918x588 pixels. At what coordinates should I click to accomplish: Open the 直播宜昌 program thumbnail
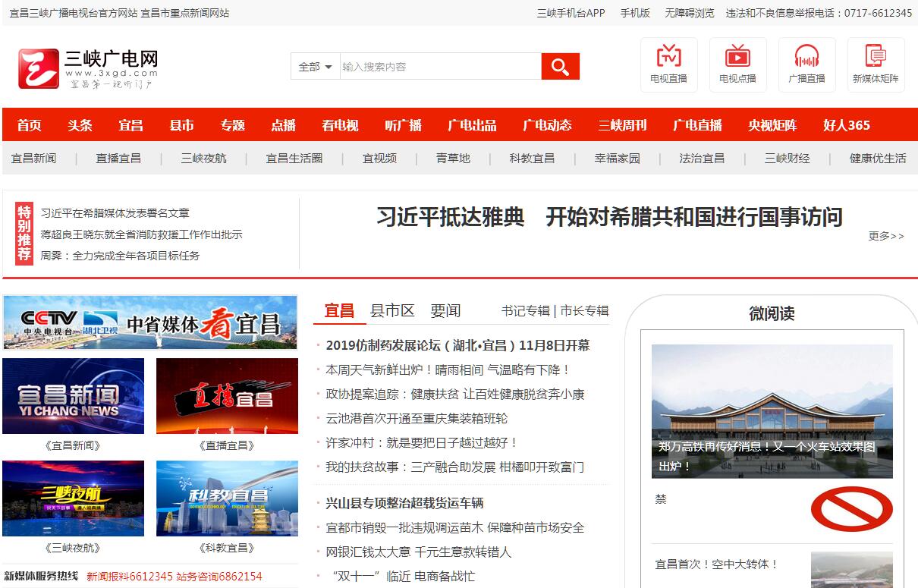pyautogui.click(x=227, y=396)
